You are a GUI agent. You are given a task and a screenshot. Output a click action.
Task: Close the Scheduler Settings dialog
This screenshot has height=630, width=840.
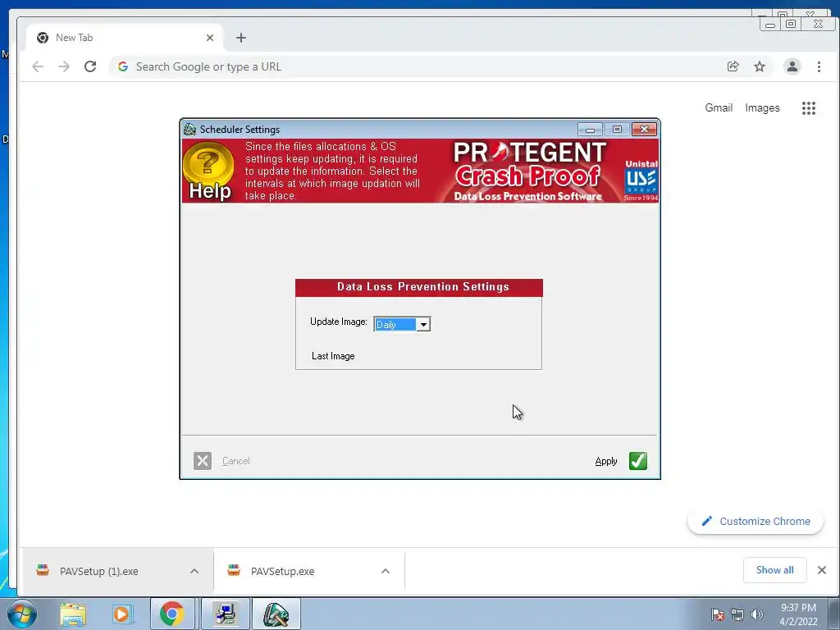tap(645, 129)
